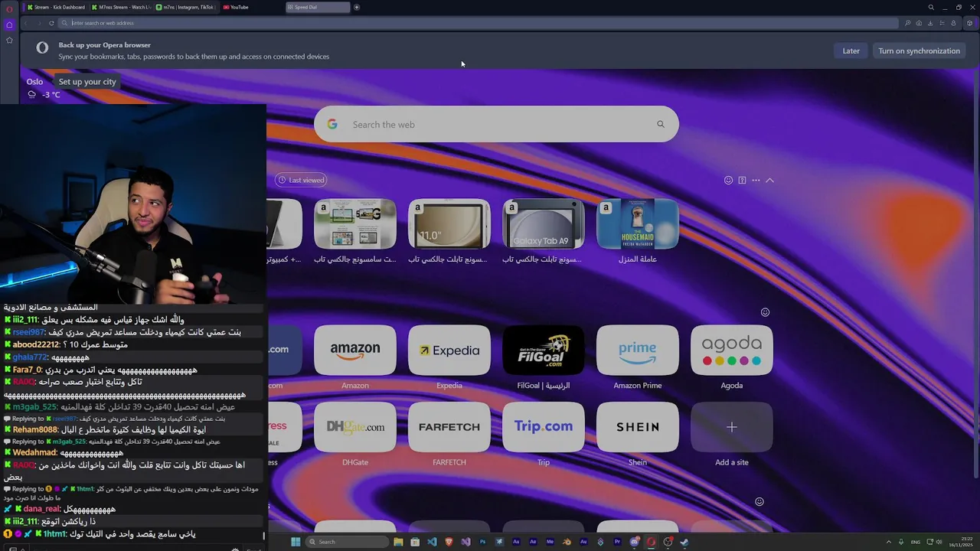Click the Add a site tile
The height and width of the screenshot is (551, 980).
732,427
